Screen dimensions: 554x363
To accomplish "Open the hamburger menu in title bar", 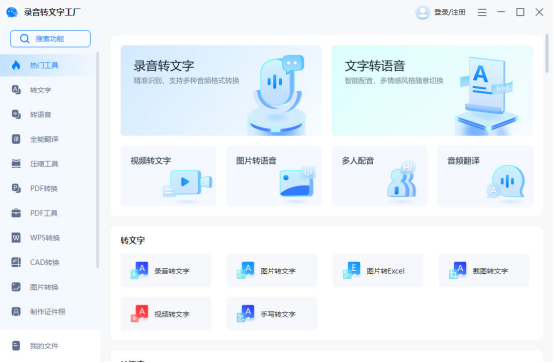I will pyautogui.click(x=482, y=12).
